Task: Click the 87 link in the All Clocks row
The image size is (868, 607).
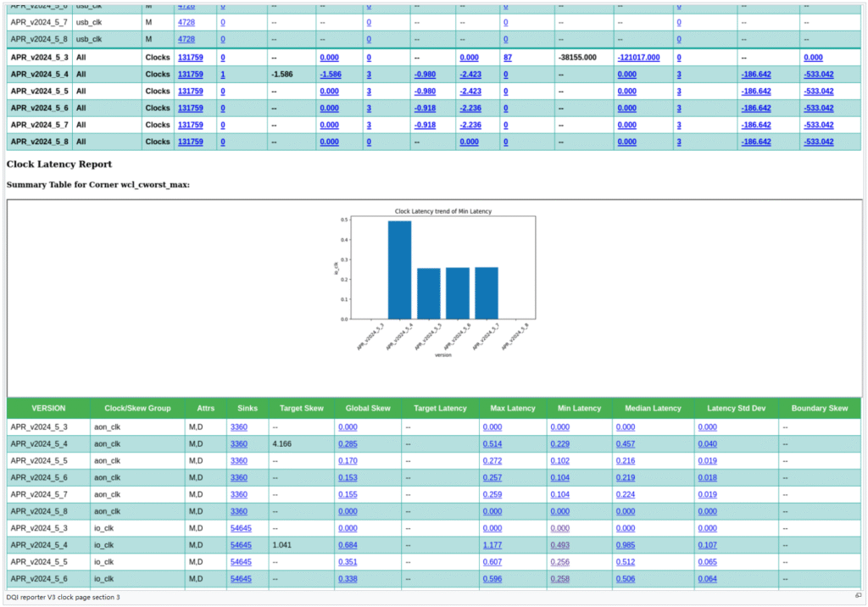Action: [x=507, y=57]
